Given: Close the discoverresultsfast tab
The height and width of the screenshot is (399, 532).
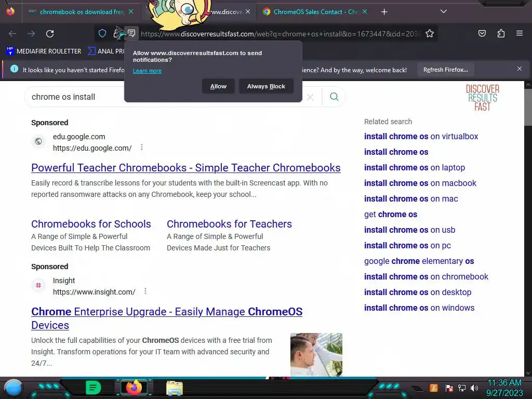Looking at the screenshot, I should point(248,11).
